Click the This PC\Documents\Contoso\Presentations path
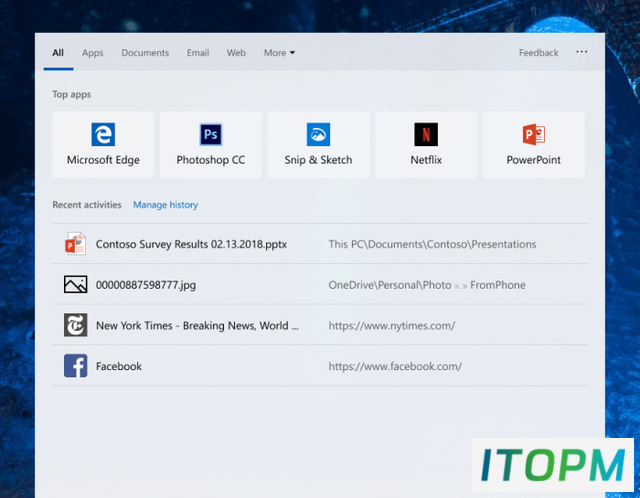The width and height of the screenshot is (640, 498). tap(433, 244)
